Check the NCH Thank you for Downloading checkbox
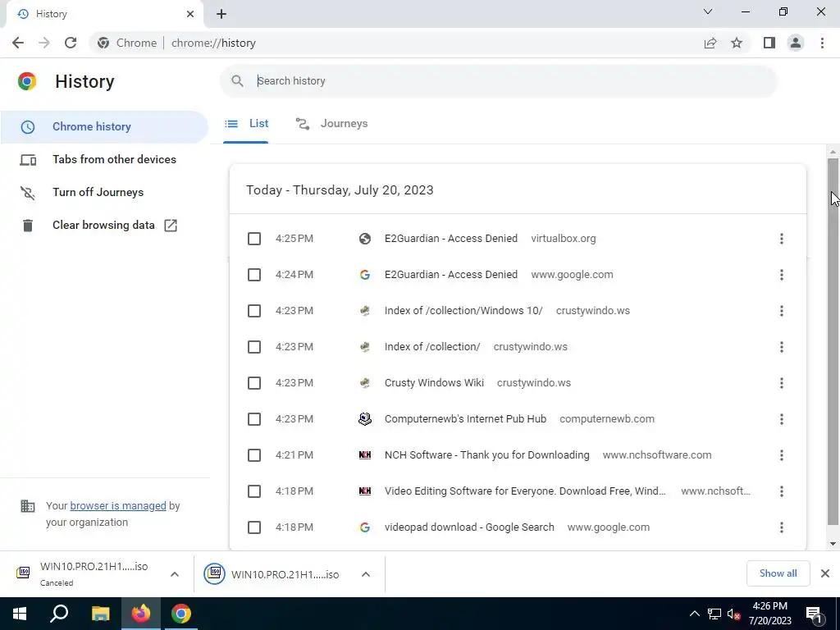Image resolution: width=840 pixels, height=630 pixels. [x=254, y=455]
